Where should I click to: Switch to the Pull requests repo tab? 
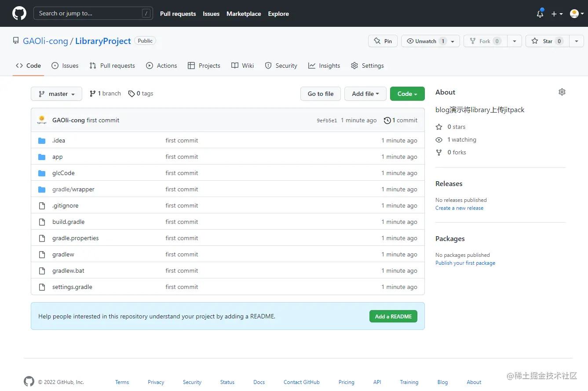pos(112,66)
